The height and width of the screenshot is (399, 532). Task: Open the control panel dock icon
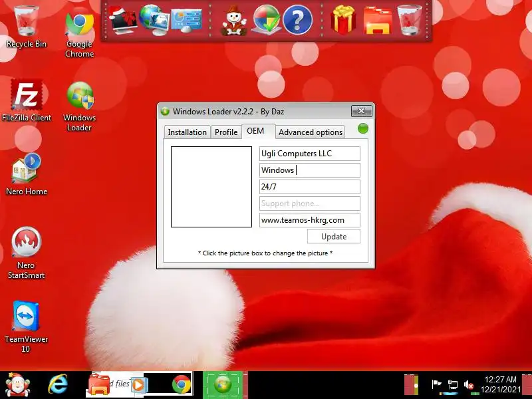pos(186,21)
